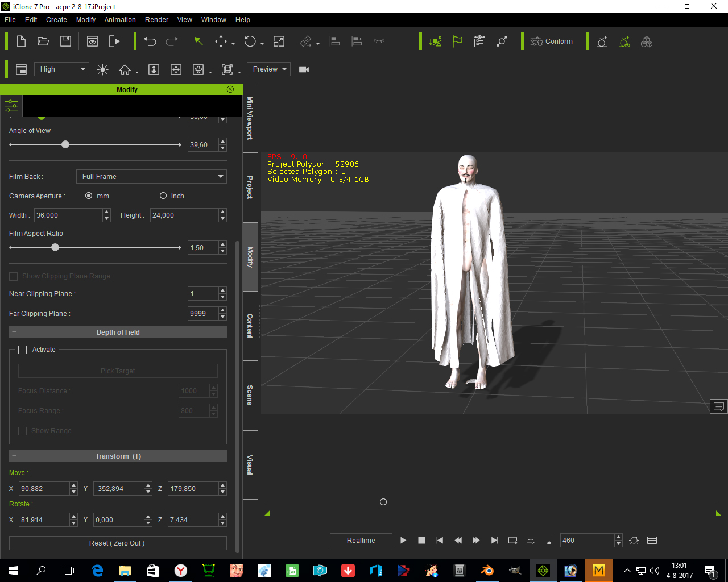Click the camera record icon next to Preview
Screen dimensions: 728x582
click(x=304, y=69)
